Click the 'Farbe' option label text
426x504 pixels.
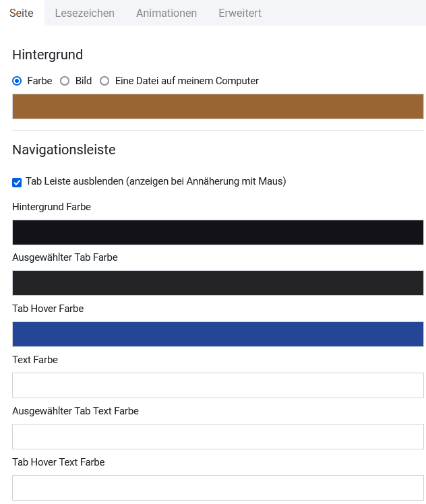(40, 81)
